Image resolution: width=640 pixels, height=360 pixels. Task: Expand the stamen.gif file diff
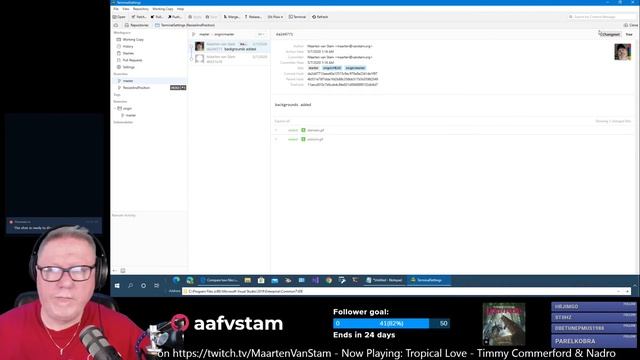(276, 130)
